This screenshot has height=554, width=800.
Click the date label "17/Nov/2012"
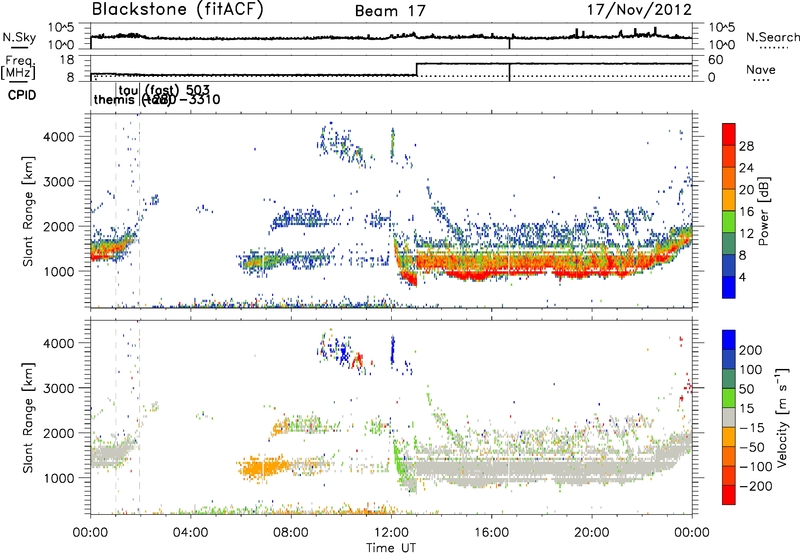(x=639, y=9)
